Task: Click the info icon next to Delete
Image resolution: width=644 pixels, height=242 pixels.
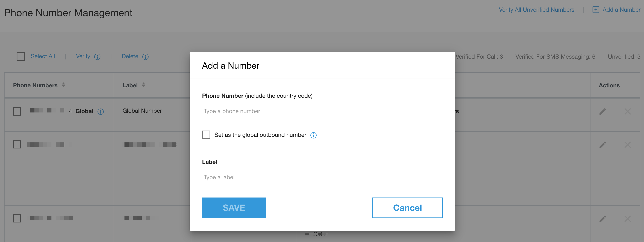Action: 145,57
